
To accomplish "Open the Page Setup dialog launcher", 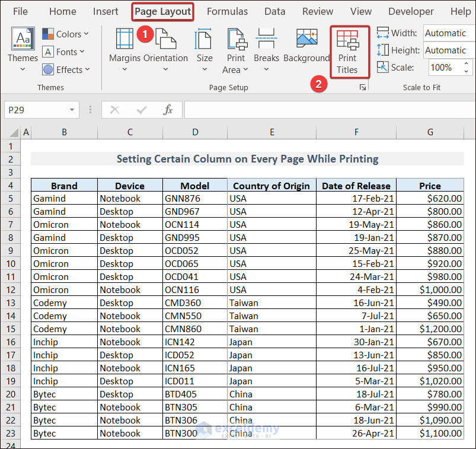I will click(x=363, y=88).
